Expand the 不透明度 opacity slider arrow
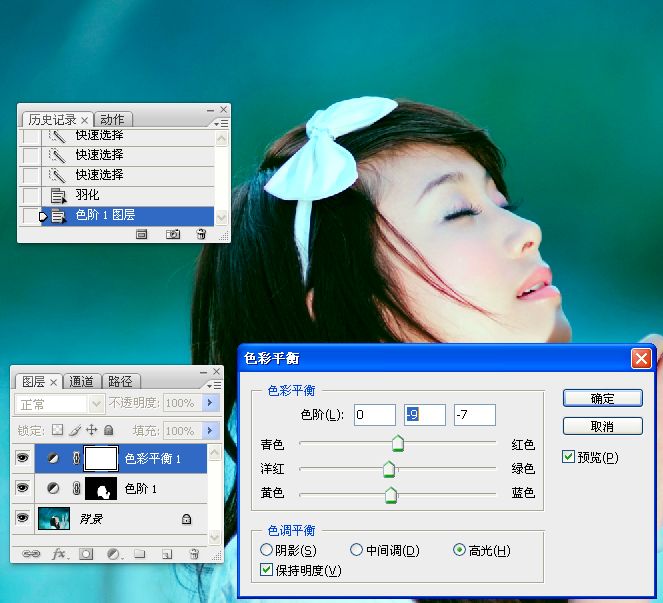Viewport: 663px width, 603px height. pyautogui.click(x=210, y=403)
